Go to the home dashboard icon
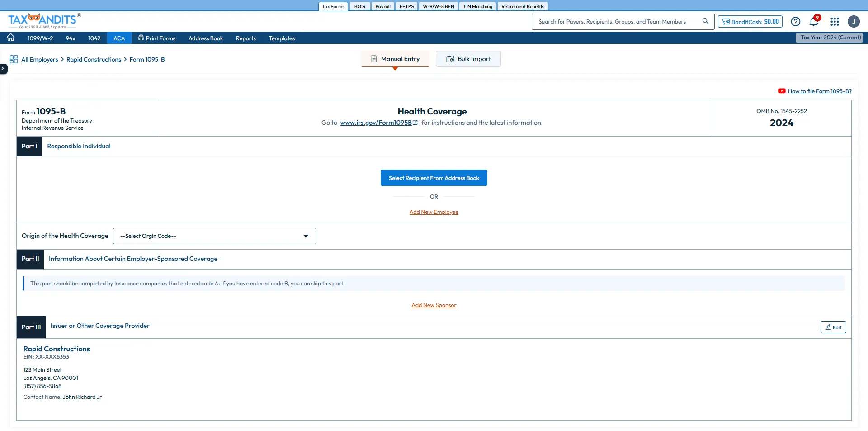The height and width of the screenshot is (431, 868). tap(11, 38)
